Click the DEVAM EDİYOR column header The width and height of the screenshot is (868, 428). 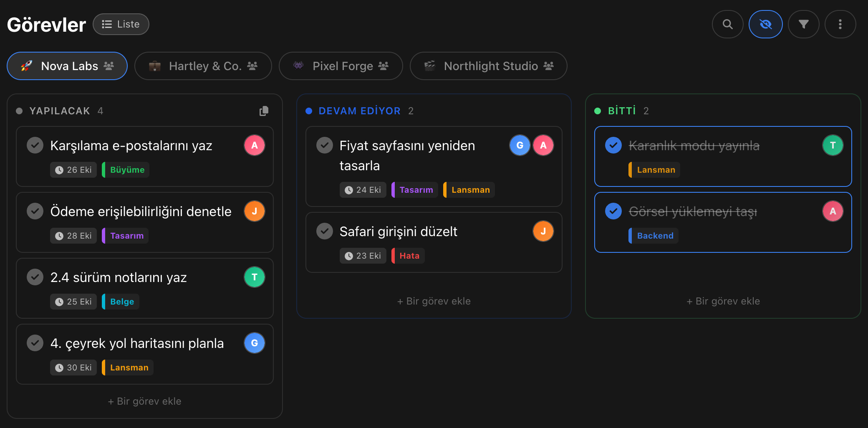coord(360,111)
